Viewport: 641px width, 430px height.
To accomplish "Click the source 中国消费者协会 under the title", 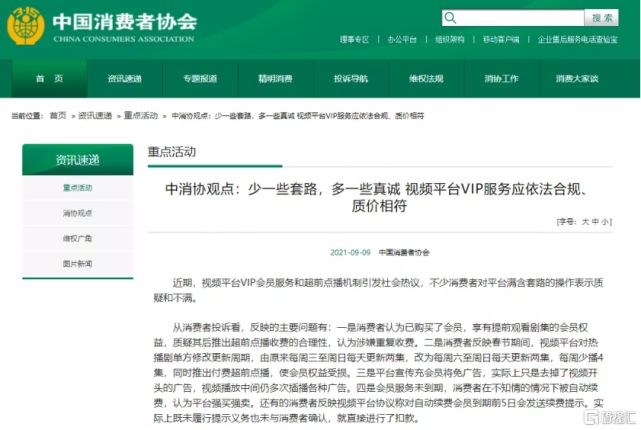I will point(404,253).
